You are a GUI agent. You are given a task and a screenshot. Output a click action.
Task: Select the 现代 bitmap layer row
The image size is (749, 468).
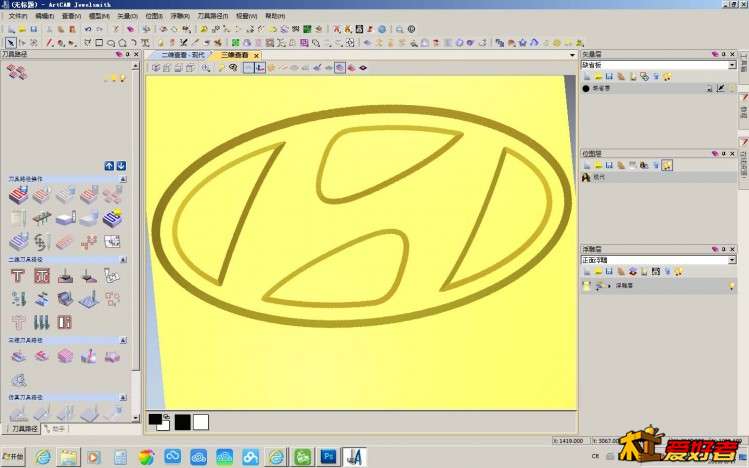658,177
